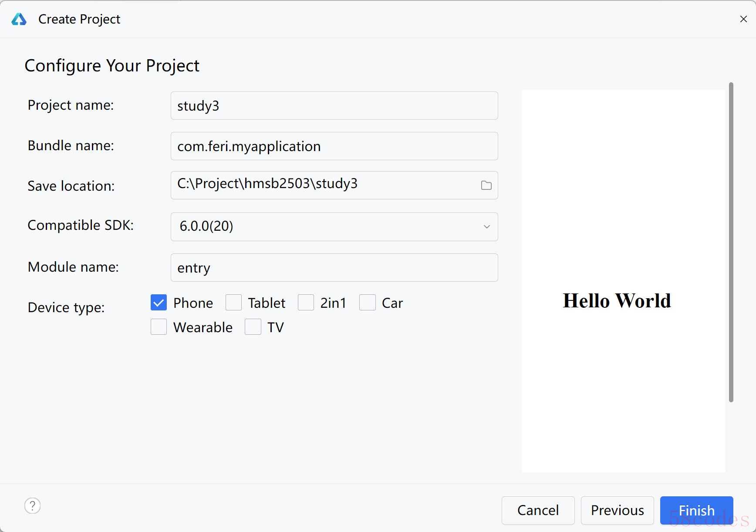Go back with the Previous button

(x=617, y=510)
